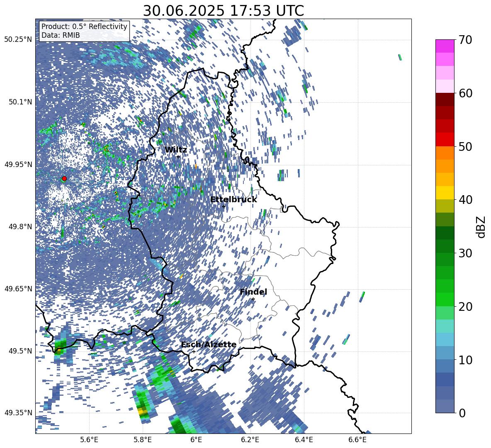Click the 40 value on the colorbar

pyautogui.click(x=465, y=200)
